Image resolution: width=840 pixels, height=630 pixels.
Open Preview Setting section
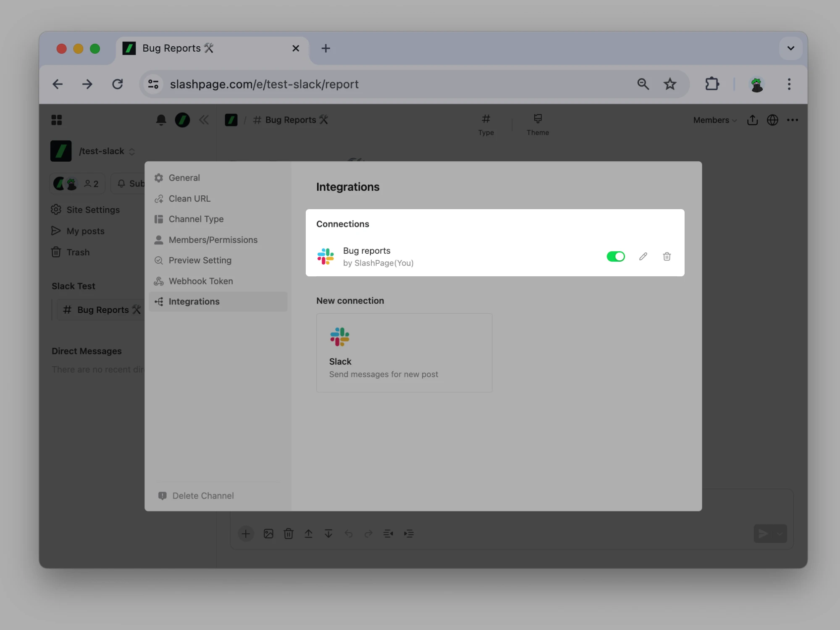pos(218,260)
